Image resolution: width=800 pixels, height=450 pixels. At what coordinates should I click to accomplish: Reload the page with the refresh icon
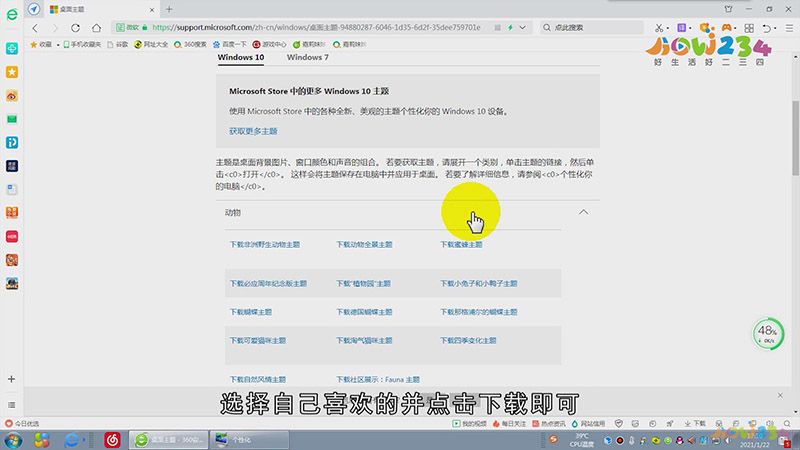76,28
